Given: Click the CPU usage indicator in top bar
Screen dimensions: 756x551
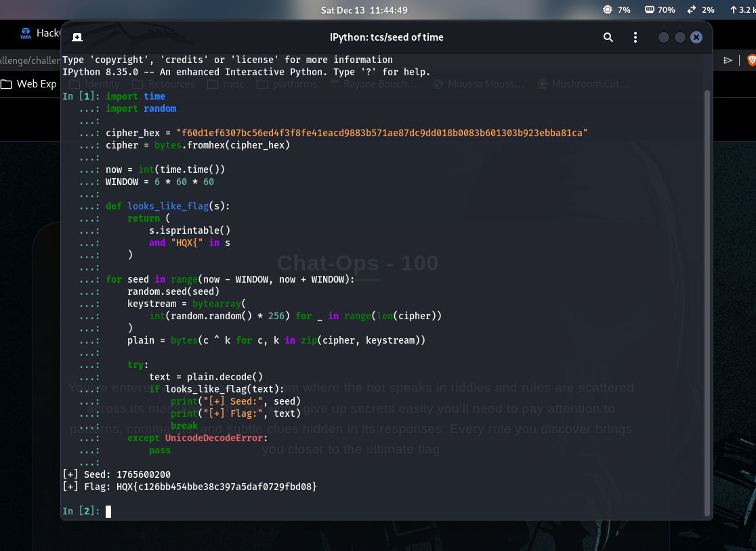Looking at the screenshot, I should [x=616, y=9].
